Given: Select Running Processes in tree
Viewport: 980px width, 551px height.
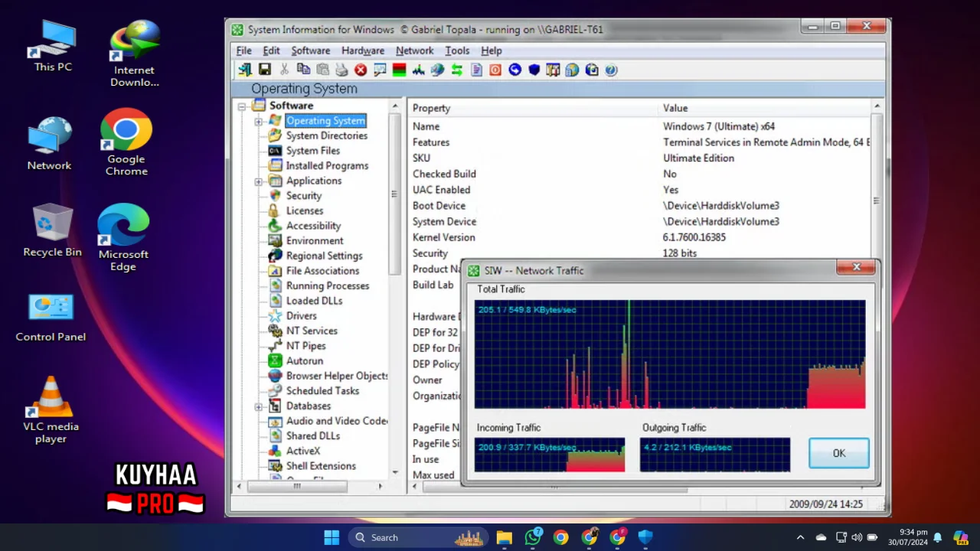Looking at the screenshot, I should click(x=328, y=285).
